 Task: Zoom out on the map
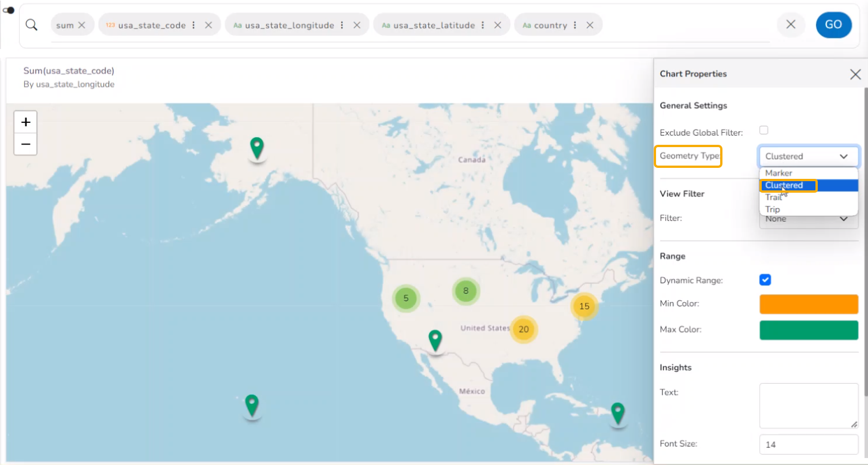(x=25, y=144)
